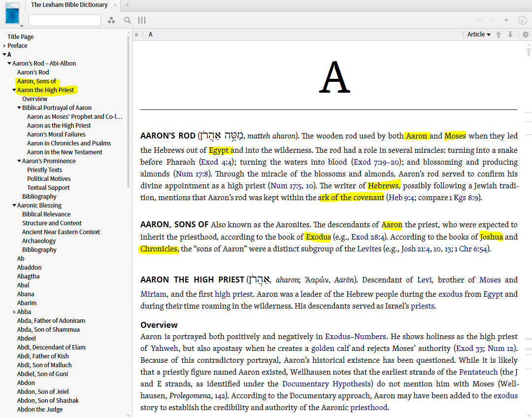532x418 pixels.
Task: Select Political Motives entry
Action: pos(49,178)
